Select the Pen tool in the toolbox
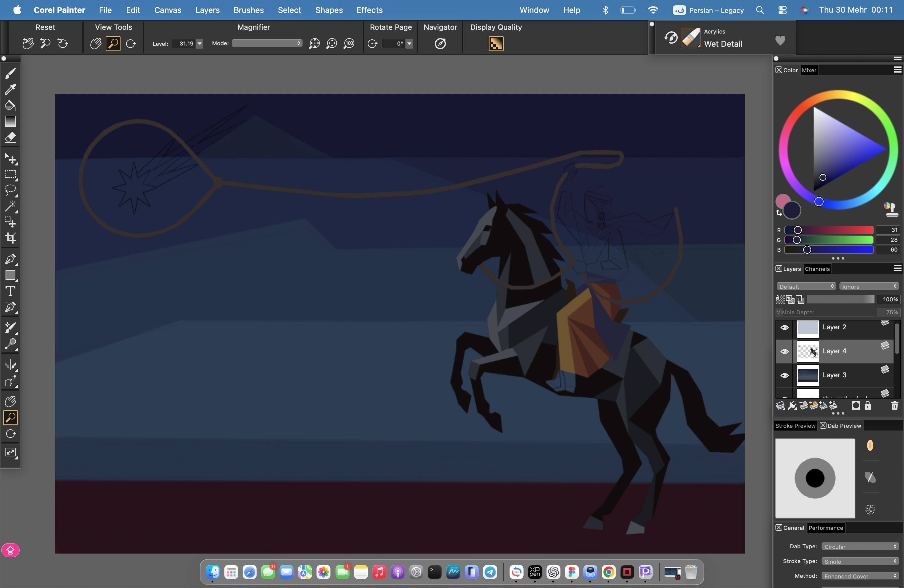Image resolution: width=904 pixels, height=588 pixels. (11, 259)
